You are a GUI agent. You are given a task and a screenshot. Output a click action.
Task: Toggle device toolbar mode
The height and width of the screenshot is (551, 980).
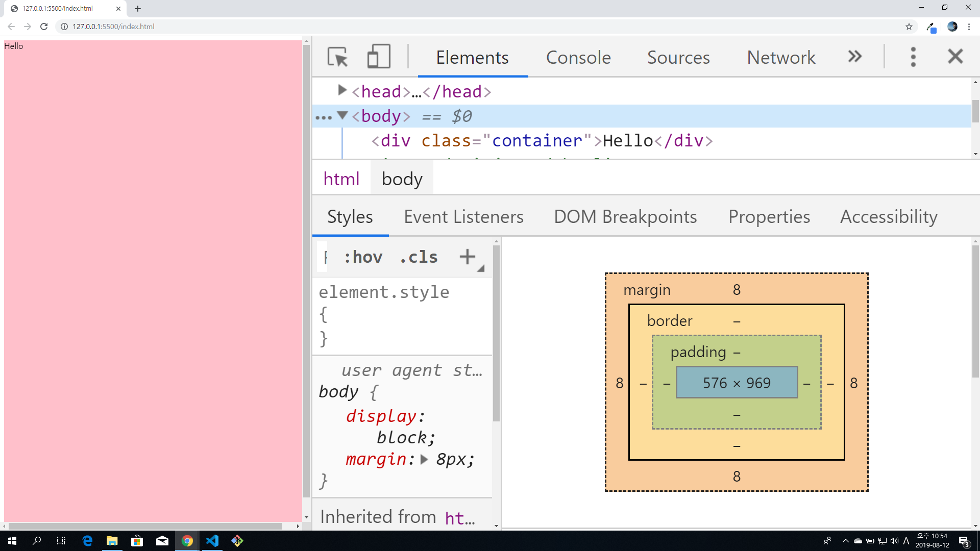point(379,57)
